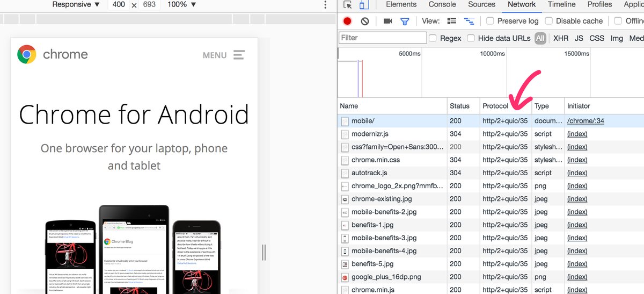Viewport: 644px width, 294px height.
Task: Open (index) initiator link for modernizr.js
Action: point(577,134)
